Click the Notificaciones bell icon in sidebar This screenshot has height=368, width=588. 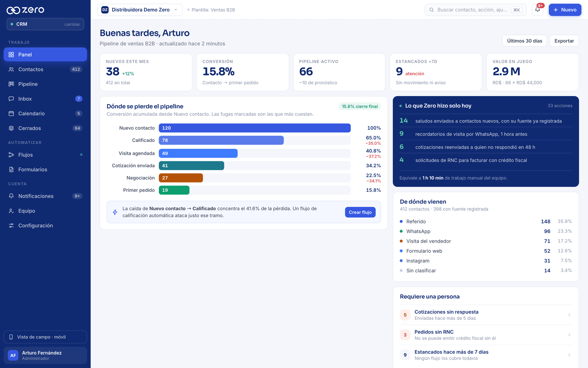tap(11, 196)
